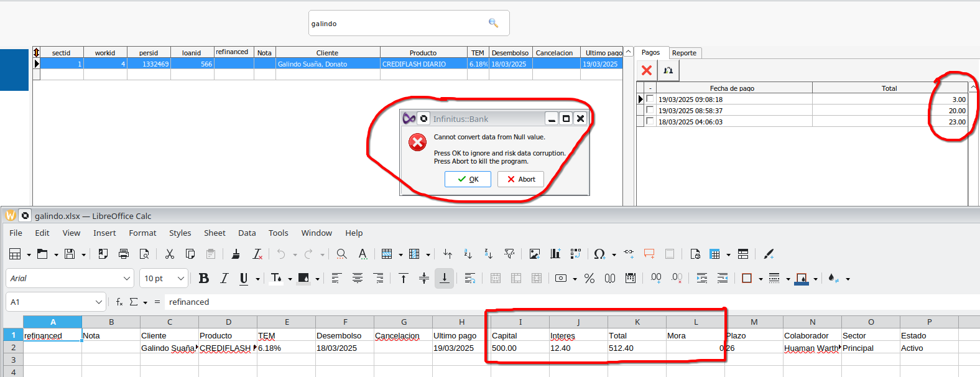Click the Insert Chart icon

click(555, 254)
